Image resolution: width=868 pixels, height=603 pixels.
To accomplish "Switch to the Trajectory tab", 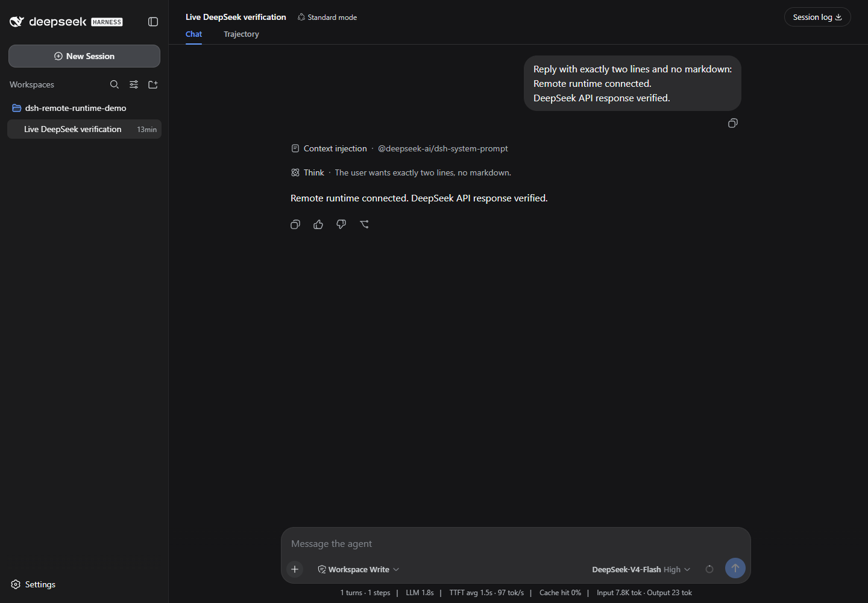I will pyautogui.click(x=241, y=34).
